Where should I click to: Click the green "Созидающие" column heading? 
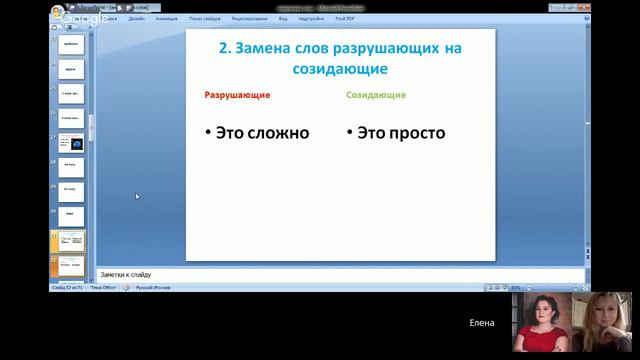pyautogui.click(x=376, y=95)
